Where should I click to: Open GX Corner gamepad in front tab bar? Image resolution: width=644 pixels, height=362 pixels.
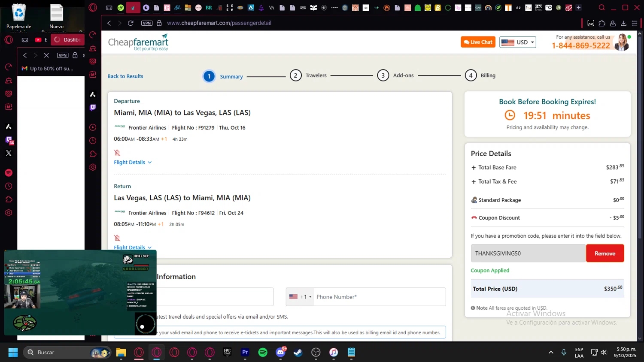click(109, 8)
